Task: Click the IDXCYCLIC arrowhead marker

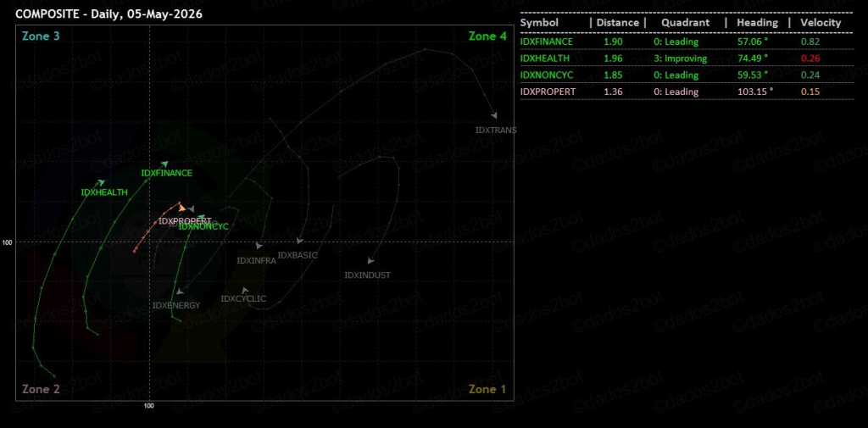Action: [245, 291]
